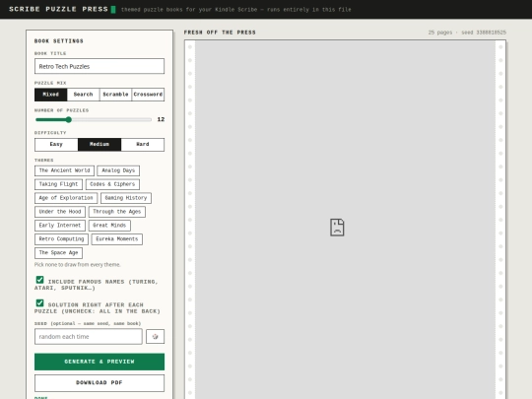This screenshot has width=532, height=399.
Task: Toggle Analog Days theme
Action: [118, 170]
